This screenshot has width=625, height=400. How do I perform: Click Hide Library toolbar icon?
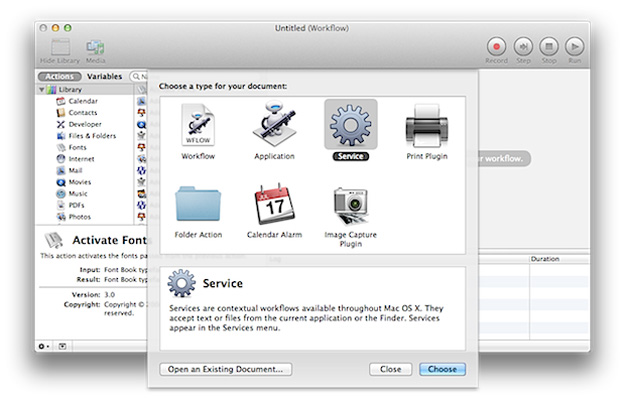(61, 47)
